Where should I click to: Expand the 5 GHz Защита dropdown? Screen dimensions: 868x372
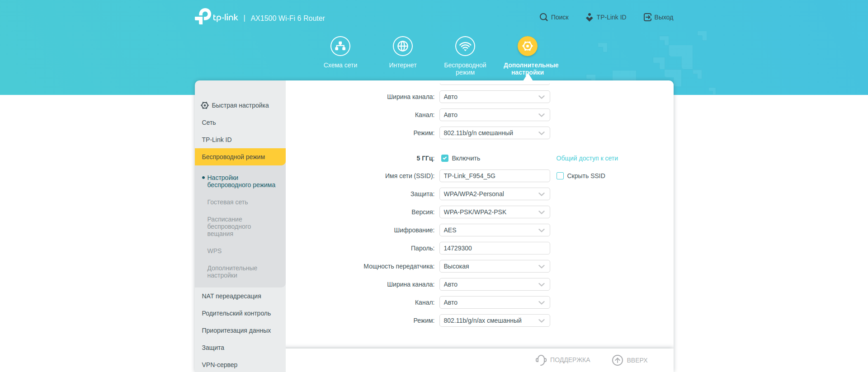pos(494,194)
